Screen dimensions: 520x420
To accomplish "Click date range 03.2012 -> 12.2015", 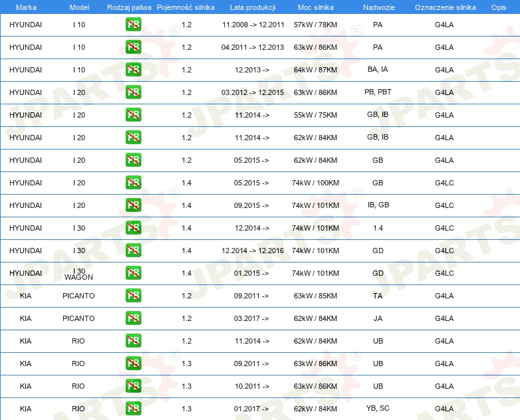I will 253,92.
